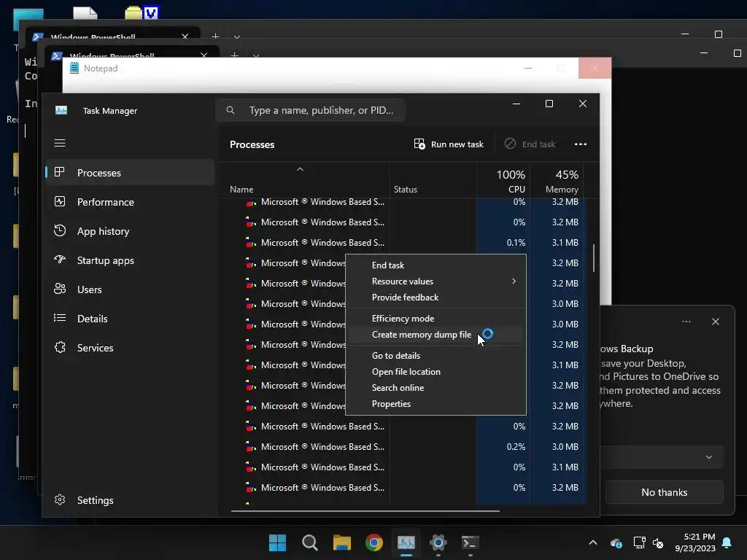This screenshot has height=560, width=747.
Task: Switch to the Details page
Action: click(130, 319)
